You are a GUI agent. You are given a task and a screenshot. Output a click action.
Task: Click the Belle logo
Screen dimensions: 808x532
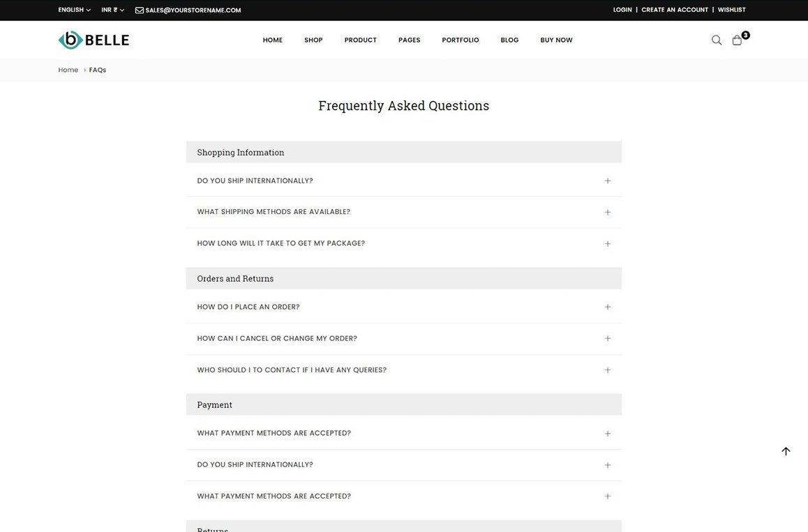tap(93, 40)
